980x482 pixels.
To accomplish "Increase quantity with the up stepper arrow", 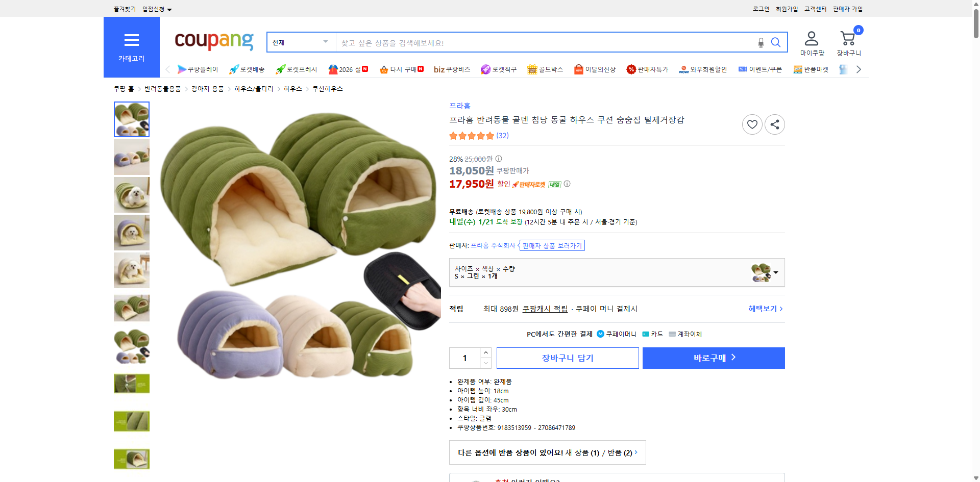I will click(485, 352).
